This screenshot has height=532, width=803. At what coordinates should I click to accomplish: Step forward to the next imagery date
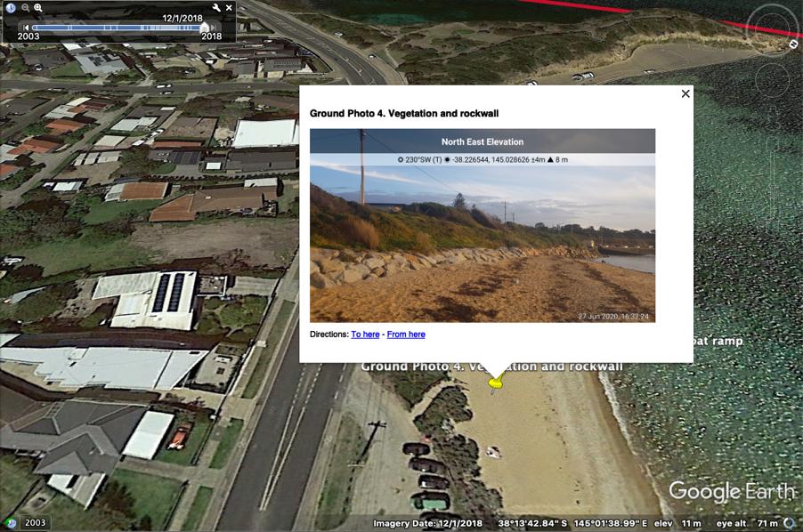click(x=214, y=27)
